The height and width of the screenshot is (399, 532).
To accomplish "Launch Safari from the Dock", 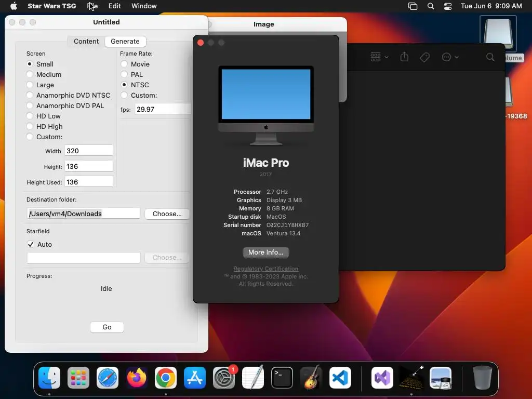I will [108, 378].
